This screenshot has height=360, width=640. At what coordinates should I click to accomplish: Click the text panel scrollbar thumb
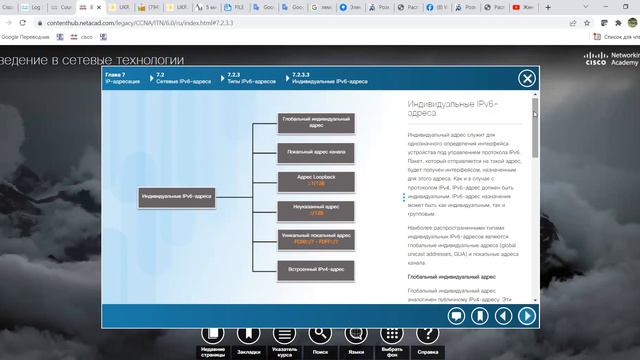click(x=535, y=127)
